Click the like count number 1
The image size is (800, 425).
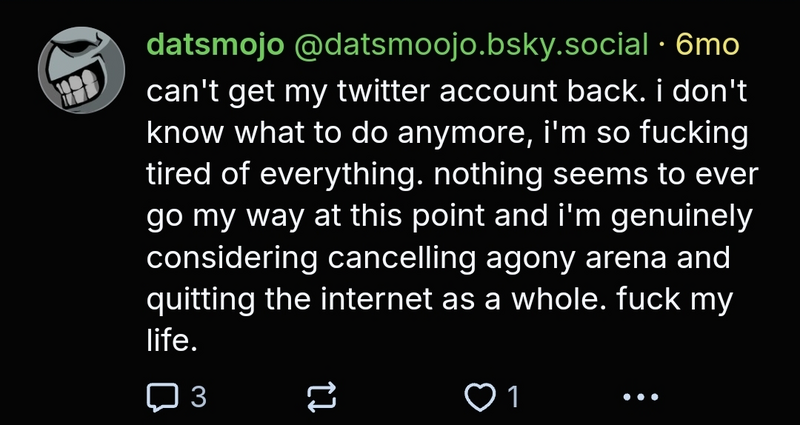click(513, 397)
